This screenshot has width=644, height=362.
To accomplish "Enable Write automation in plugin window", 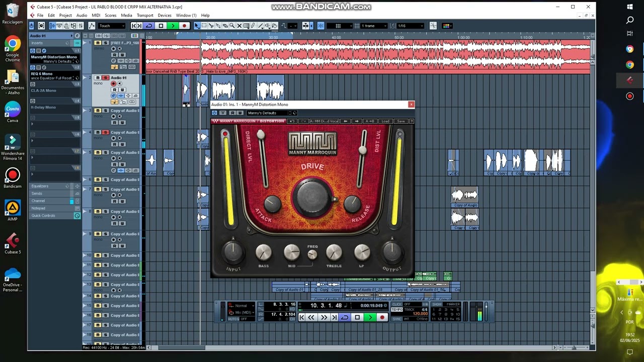I will pos(240,113).
